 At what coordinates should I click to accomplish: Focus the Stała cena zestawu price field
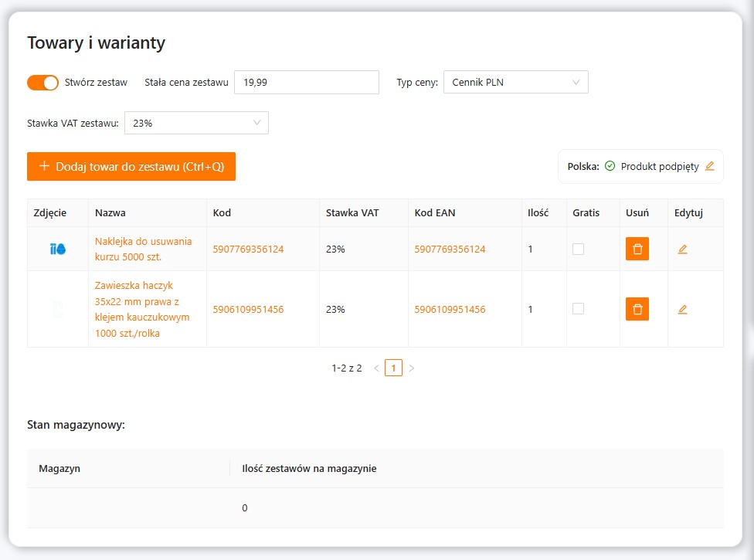[x=306, y=83]
